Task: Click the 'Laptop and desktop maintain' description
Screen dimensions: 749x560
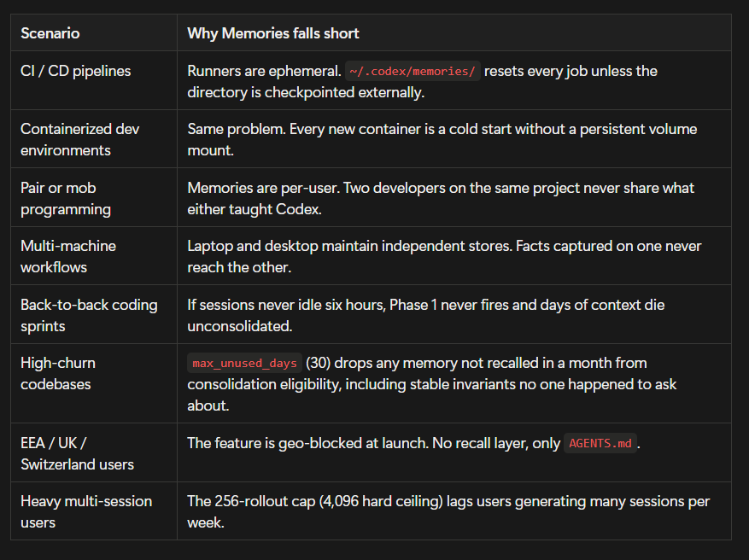Action: [444, 256]
